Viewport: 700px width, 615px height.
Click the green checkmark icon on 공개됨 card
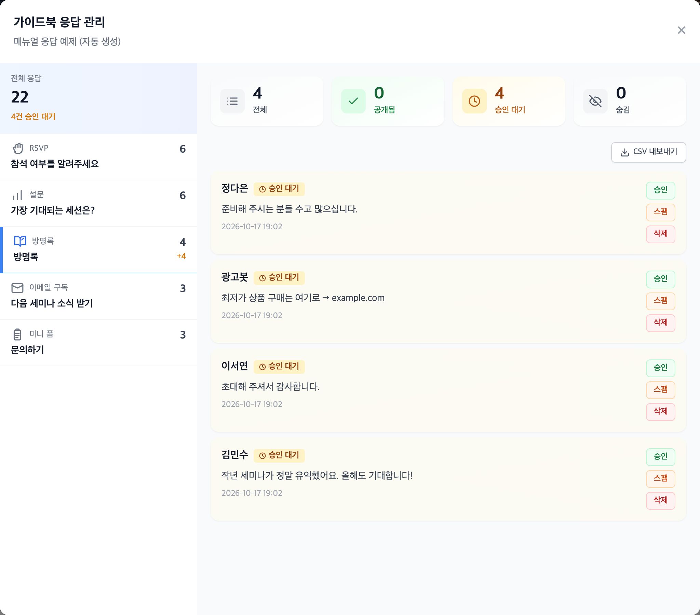click(x=353, y=101)
